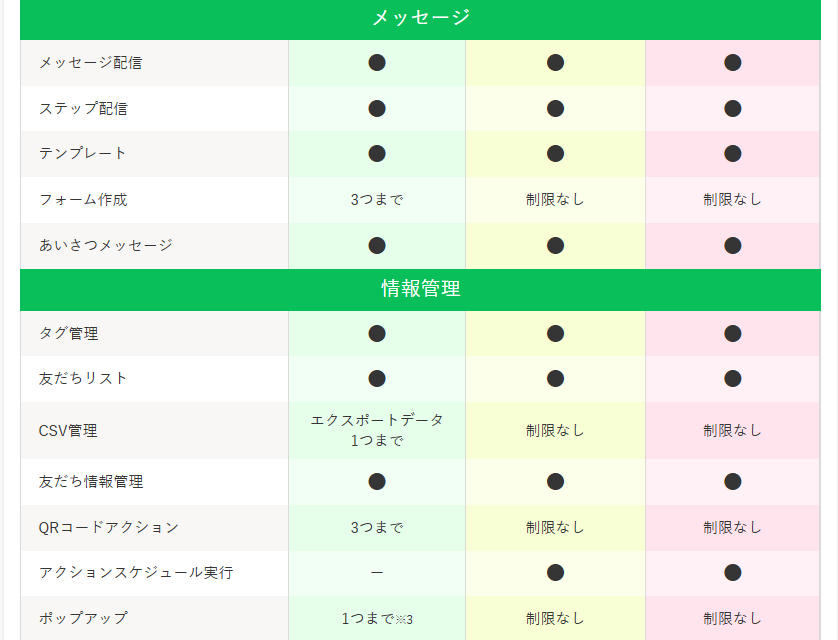Click the yellow-column dot for タグ管理
The image size is (838, 640).
(556, 333)
